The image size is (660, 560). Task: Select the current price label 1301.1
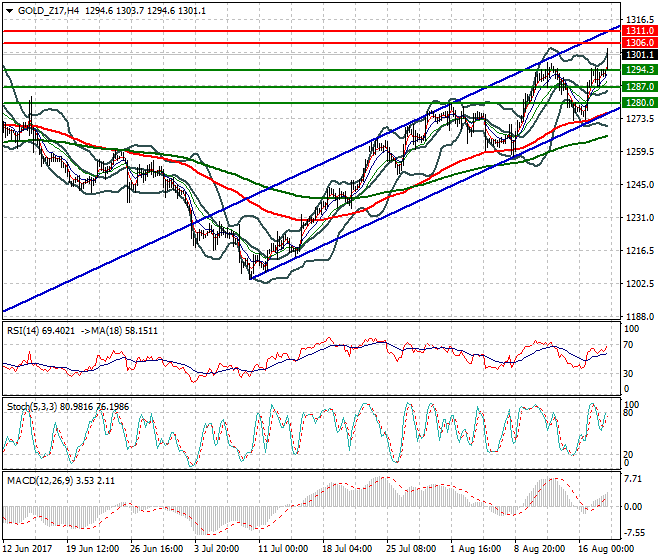[x=639, y=55]
